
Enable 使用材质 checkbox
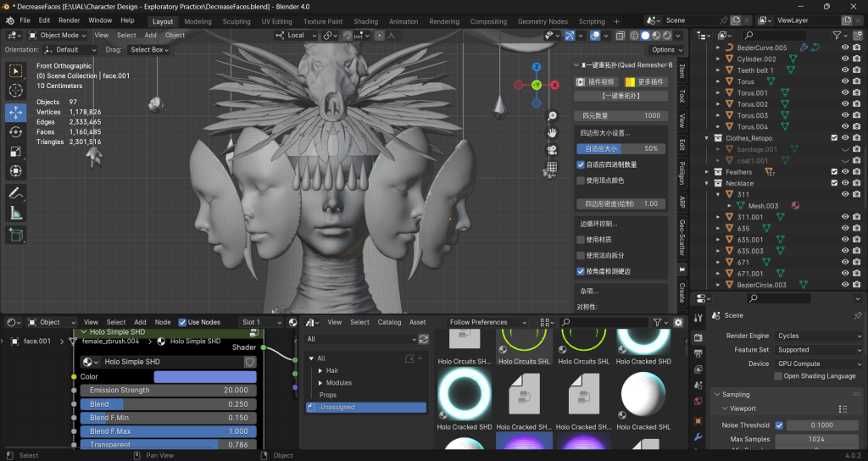click(581, 240)
